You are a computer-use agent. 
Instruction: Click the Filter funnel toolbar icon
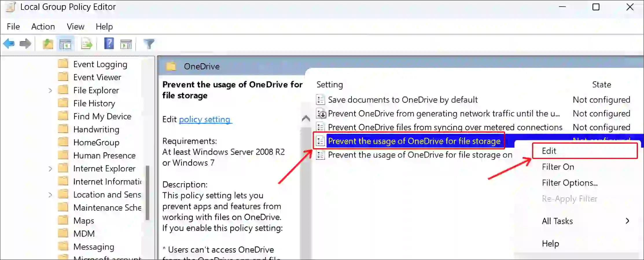149,44
